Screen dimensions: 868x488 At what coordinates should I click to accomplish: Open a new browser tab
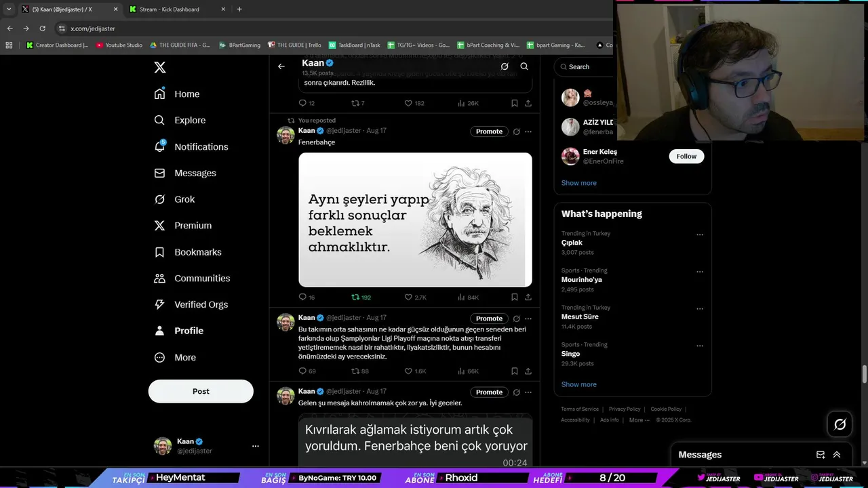[239, 9]
